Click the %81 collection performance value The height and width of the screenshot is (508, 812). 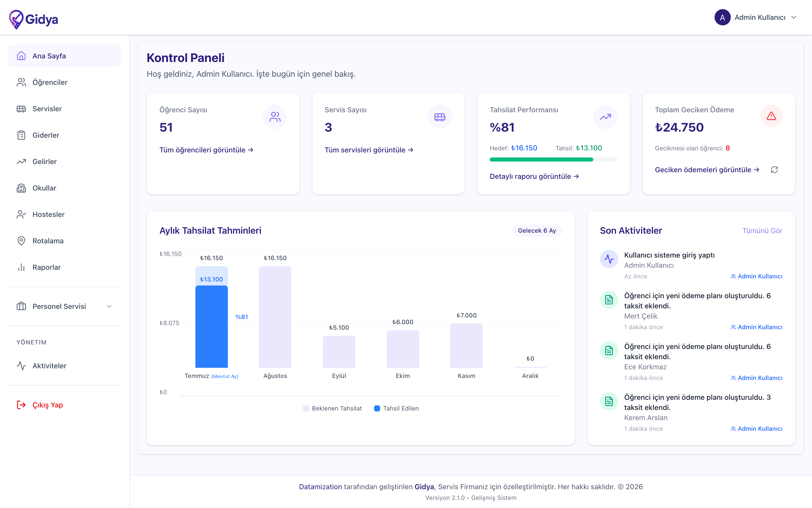[x=502, y=127]
